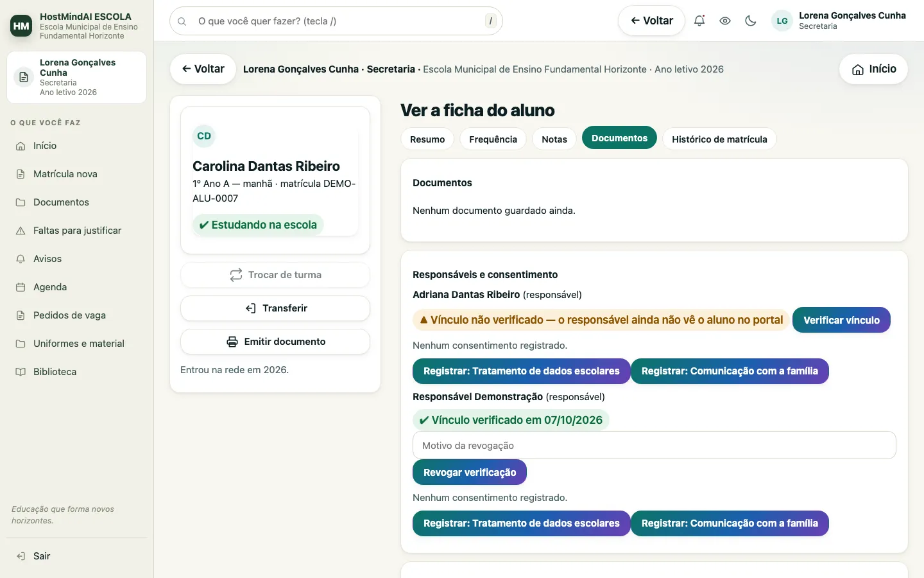Go to Documentos in the sidebar
924x578 pixels.
coord(76,202)
